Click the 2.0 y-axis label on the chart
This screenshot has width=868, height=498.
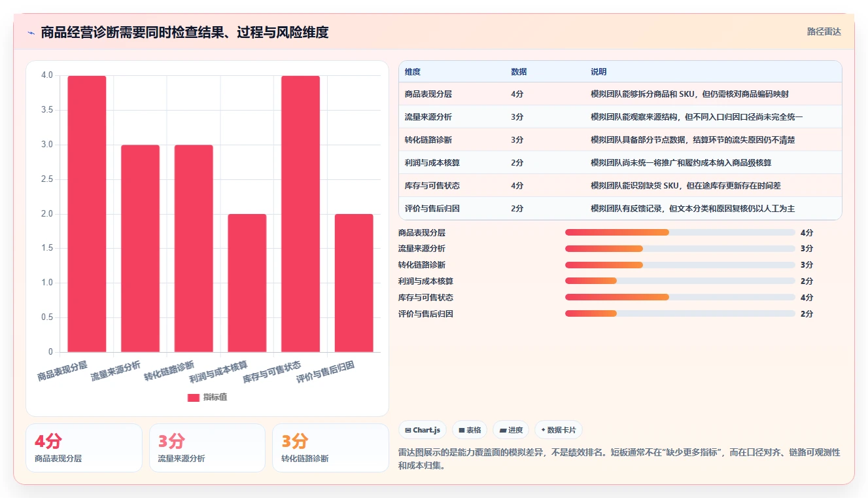[x=47, y=214]
